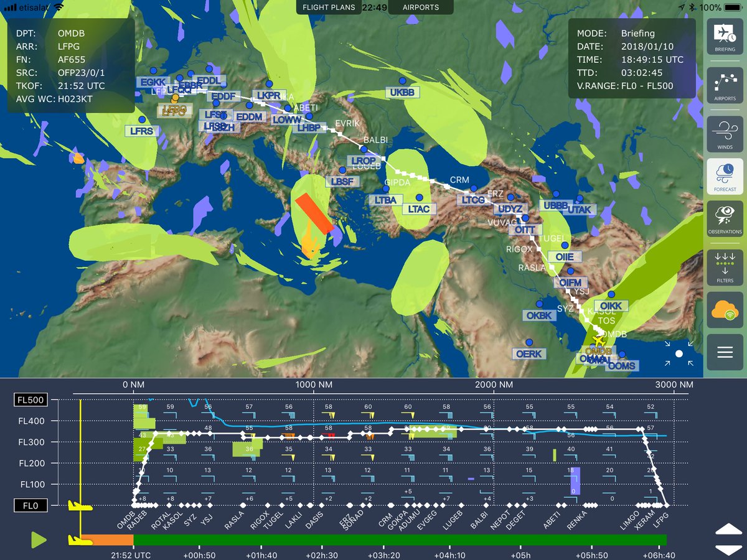Select the LOWW airport label
747x560 pixels.
click(287, 119)
